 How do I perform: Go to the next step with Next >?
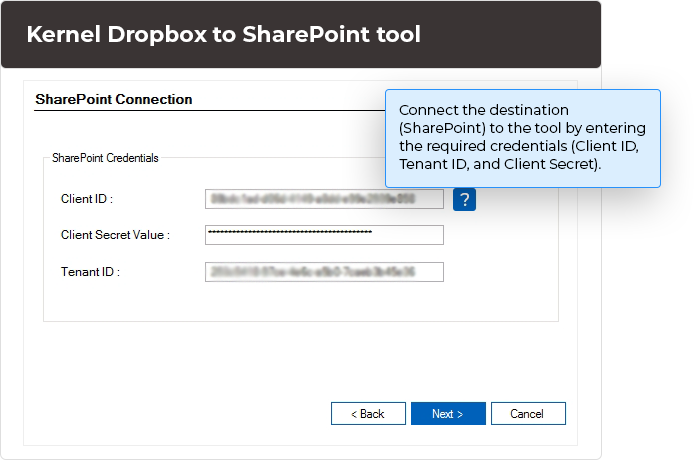pyautogui.click(x=448, y=414)
